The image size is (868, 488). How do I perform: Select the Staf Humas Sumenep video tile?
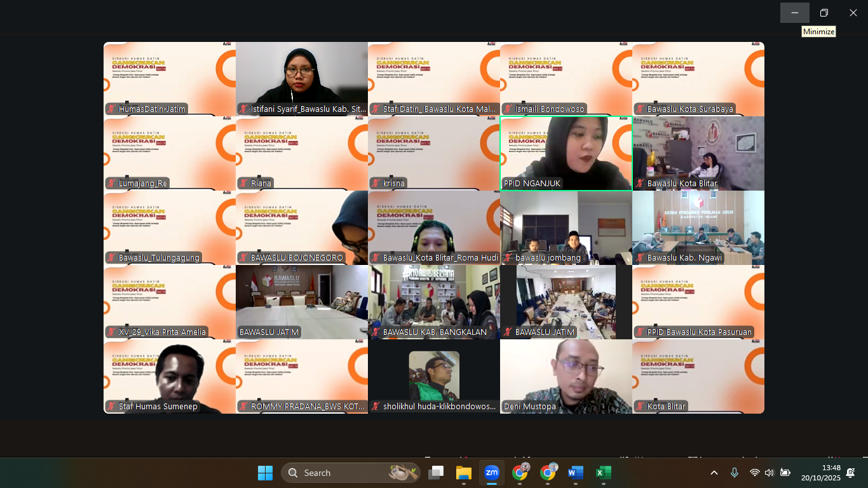coord(170,375)
